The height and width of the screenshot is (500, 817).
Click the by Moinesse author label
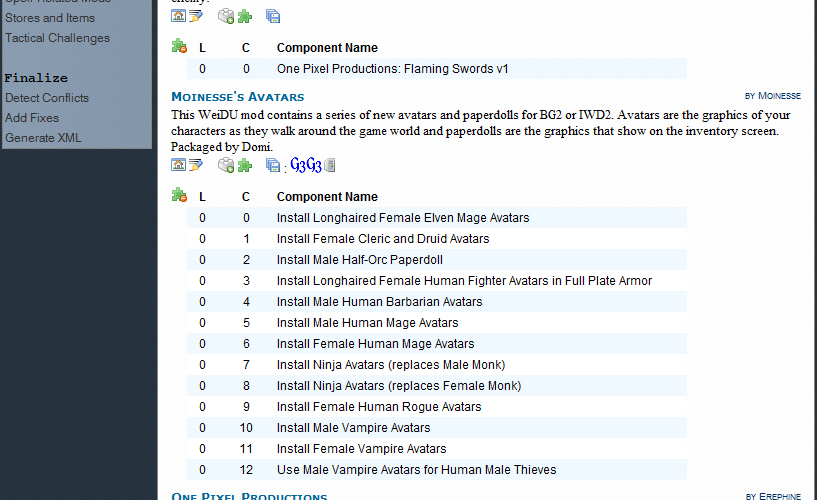773,96
